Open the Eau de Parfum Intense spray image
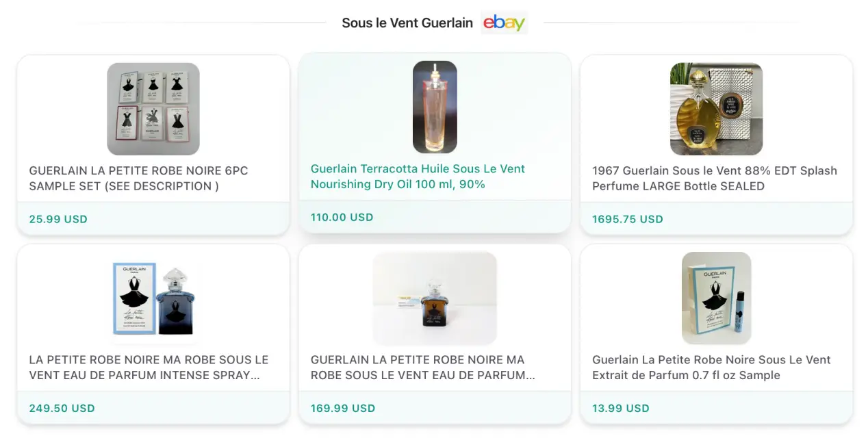 pos(153,298)
